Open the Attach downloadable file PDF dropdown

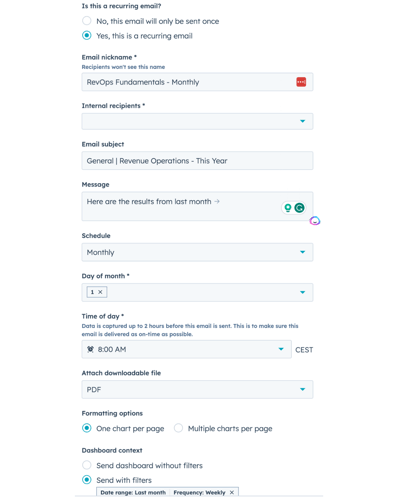[x=197, y=389]
